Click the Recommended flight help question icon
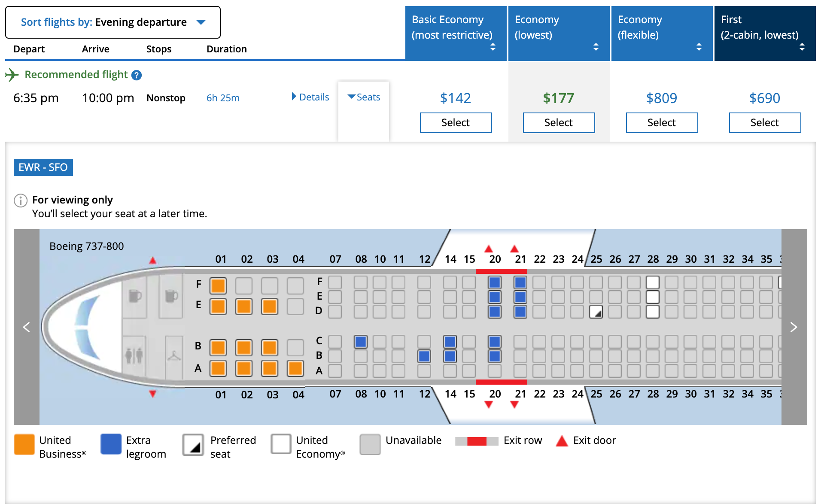 tap(137, 75)
